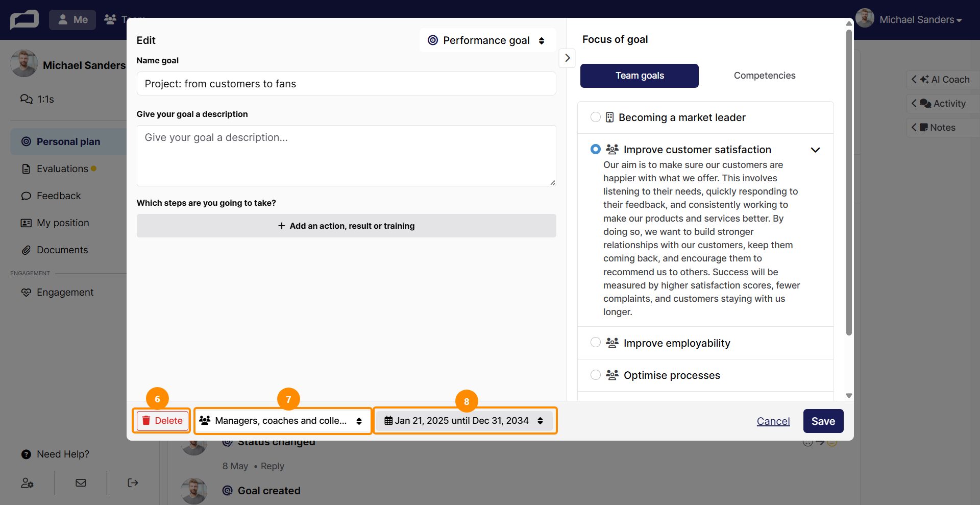980x505 pixels.
Task: Switch to Team goals tab
Action: [x=640, y=76]
